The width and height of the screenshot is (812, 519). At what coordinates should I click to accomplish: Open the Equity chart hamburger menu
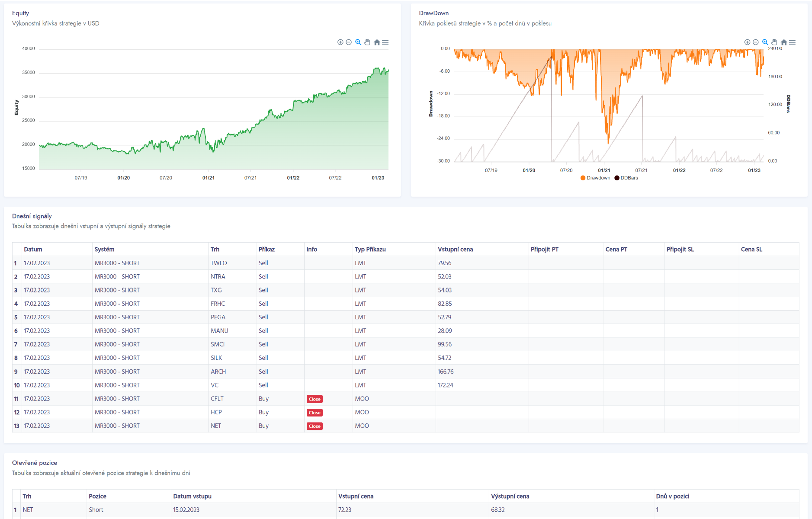point(385,42)
